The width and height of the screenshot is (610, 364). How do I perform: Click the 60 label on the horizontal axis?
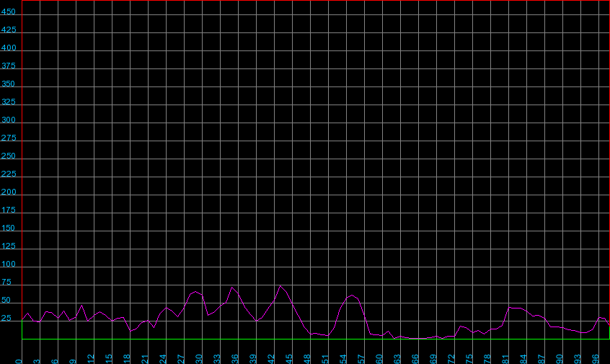(379, 359)
